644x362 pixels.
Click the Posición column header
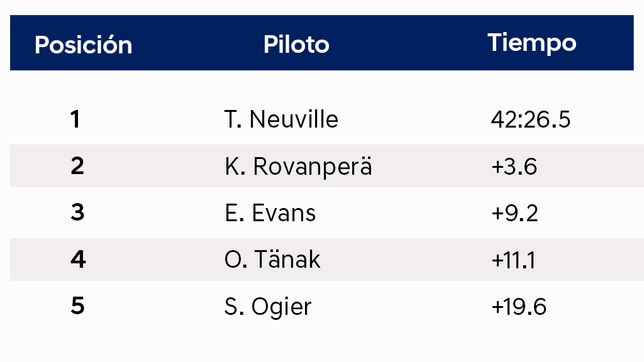83,45
